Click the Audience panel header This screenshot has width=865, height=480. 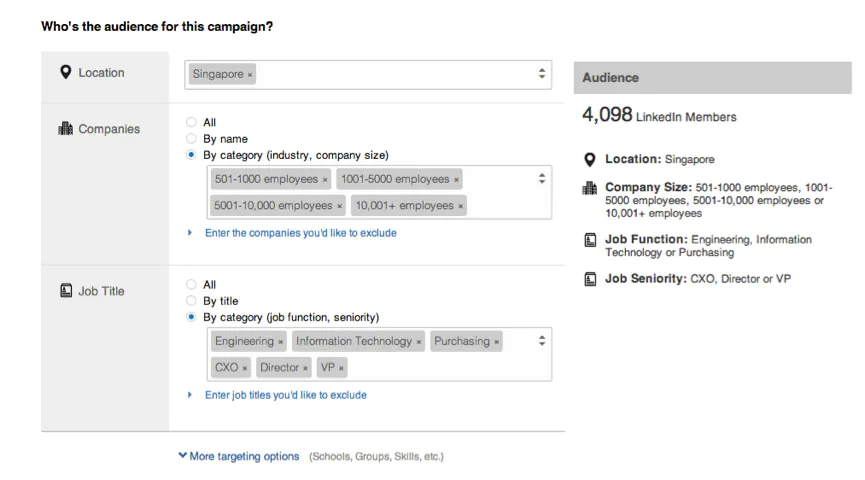(713, 78)
